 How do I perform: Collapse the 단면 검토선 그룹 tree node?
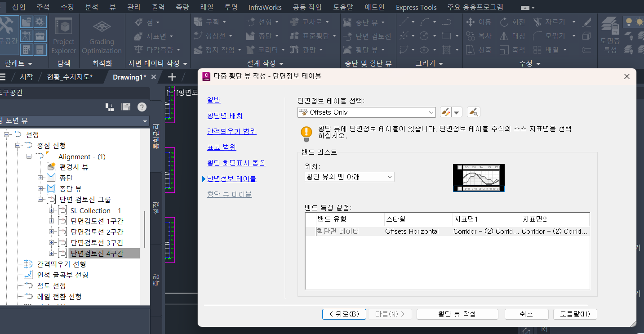(40, 200)
